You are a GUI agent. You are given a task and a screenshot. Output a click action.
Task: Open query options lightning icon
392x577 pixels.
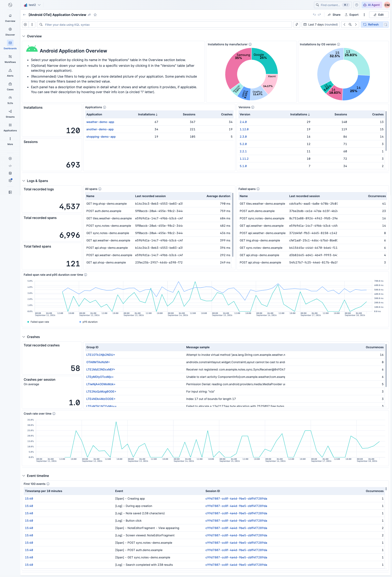[297, 25]
